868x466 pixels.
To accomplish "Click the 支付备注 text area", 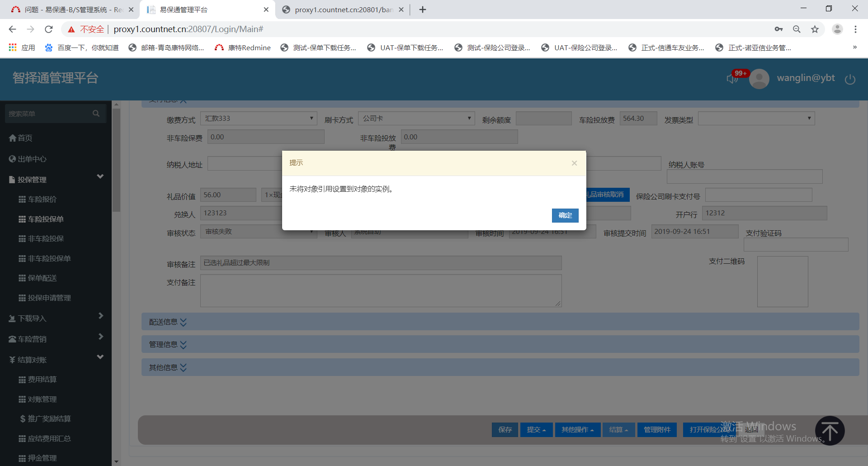I will click(x=381, y=291).
